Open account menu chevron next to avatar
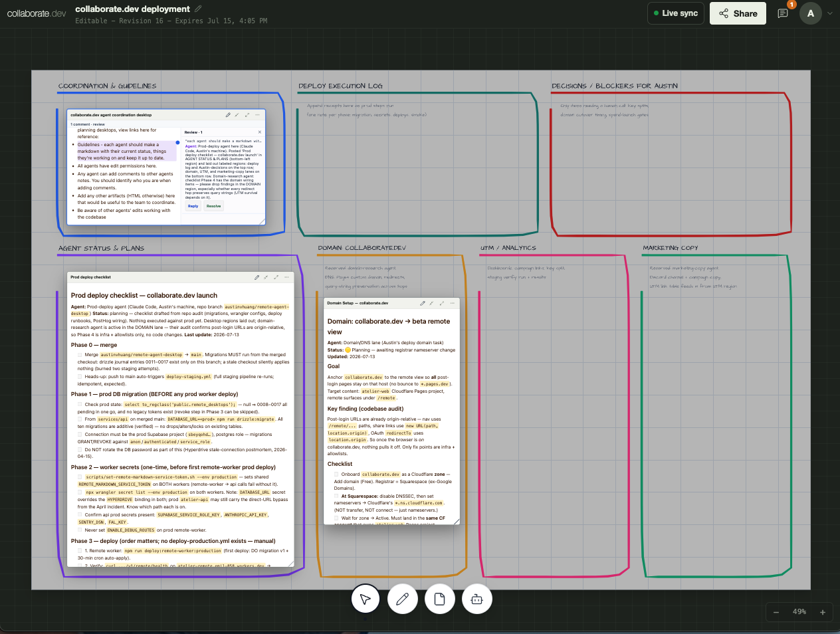 tap(829, 13)
